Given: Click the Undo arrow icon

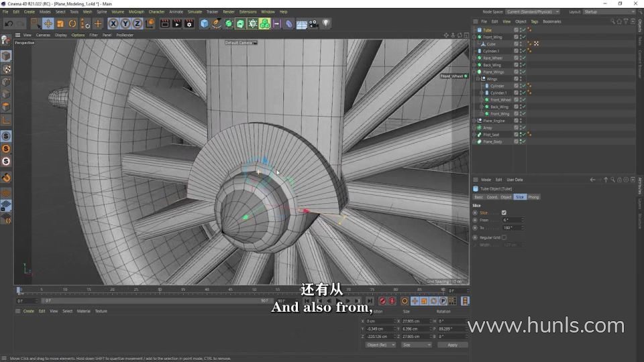Looking at the screenshot, I should coord(7,23).
